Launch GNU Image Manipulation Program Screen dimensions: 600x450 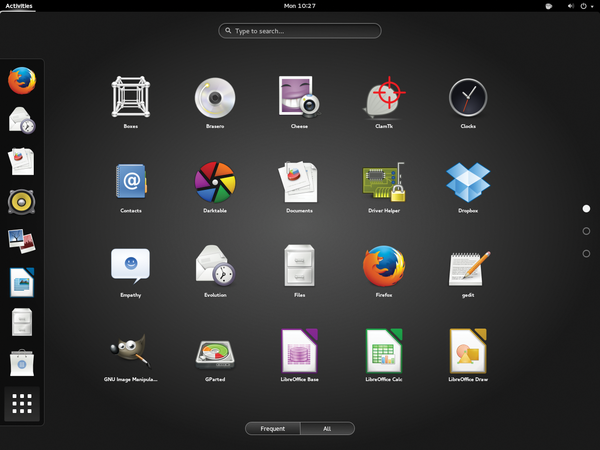[x=130, y=351]
